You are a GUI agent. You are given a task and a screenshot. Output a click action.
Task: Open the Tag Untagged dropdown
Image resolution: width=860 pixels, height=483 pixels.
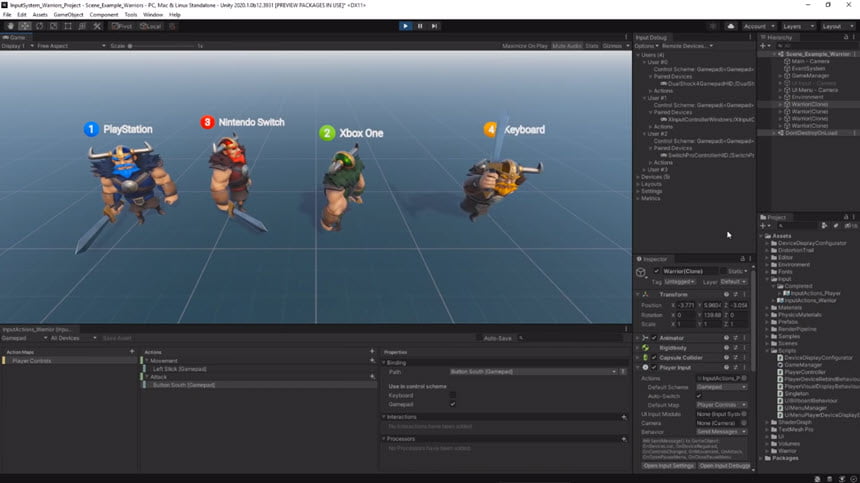tap(680, 282)
